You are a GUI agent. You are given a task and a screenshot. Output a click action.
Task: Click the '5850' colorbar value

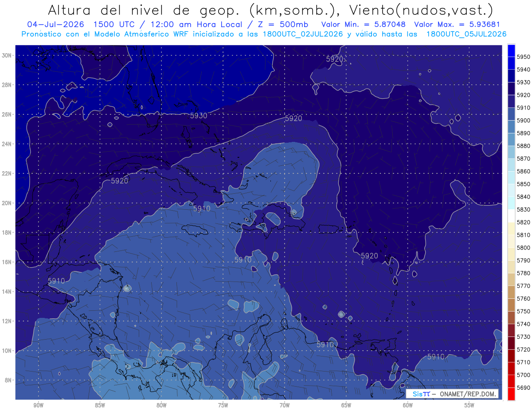523,184
